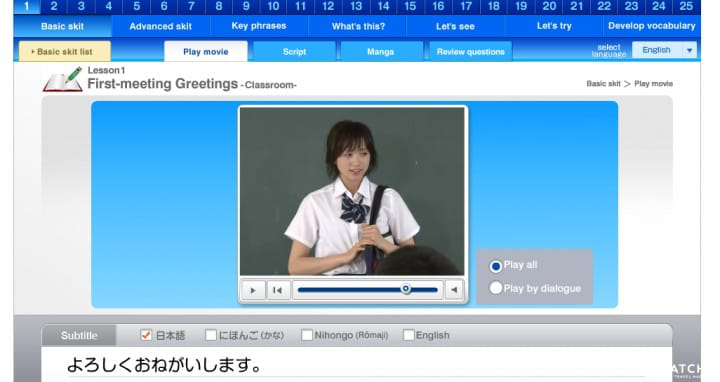
Task: Uncheck the 日本語 subtitle checkbox
Action: point(146,335)
